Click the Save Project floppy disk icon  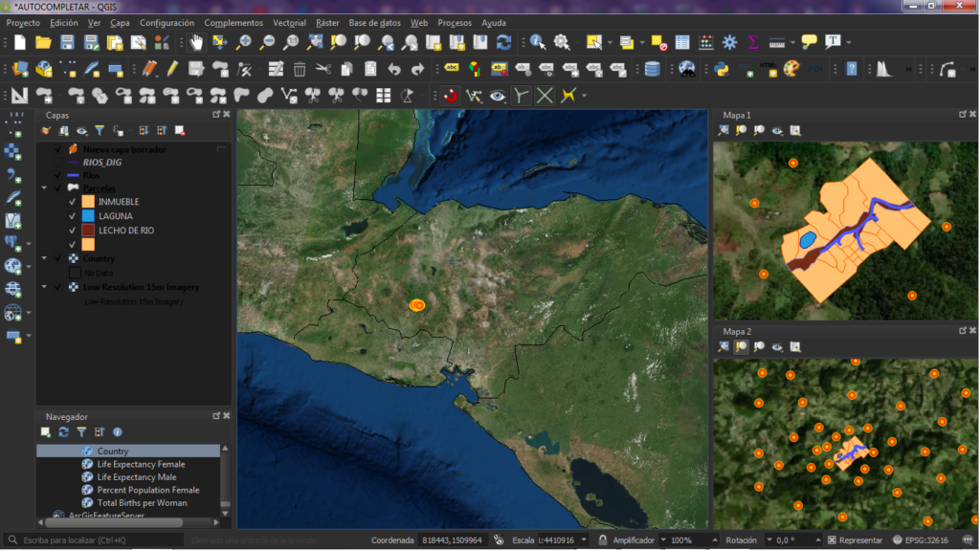(x=67, y=42)
